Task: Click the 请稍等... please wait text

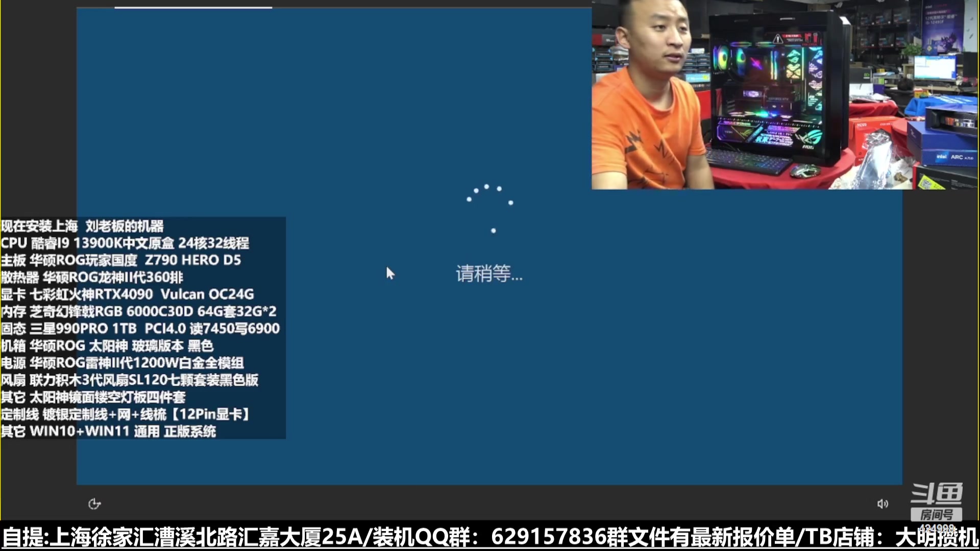Action: (489, 274)
